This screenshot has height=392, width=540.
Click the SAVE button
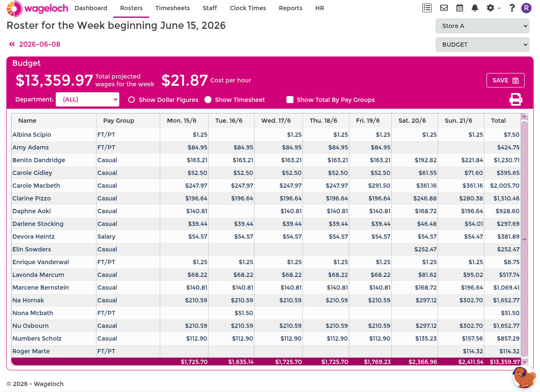(506, 80)
